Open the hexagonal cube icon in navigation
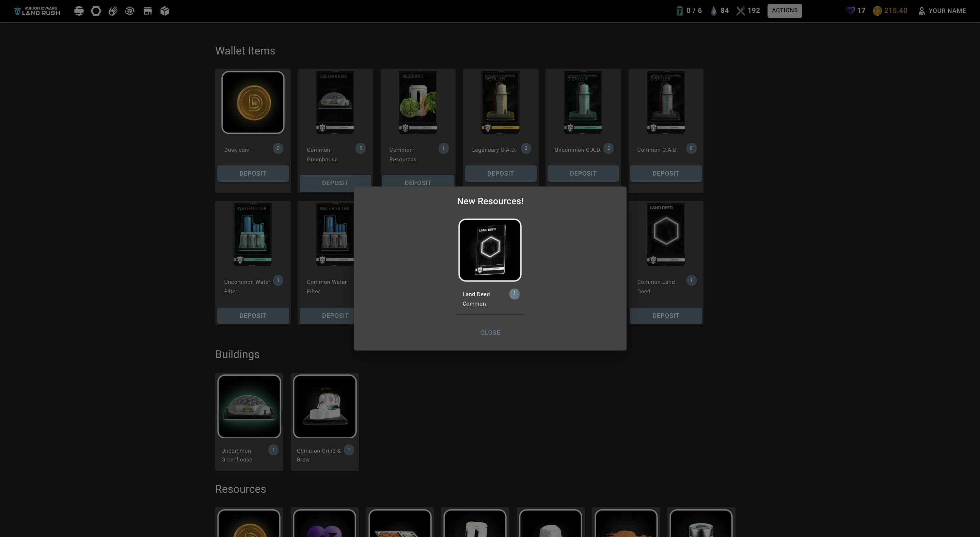The image size is (980, 537). (130, 11)
